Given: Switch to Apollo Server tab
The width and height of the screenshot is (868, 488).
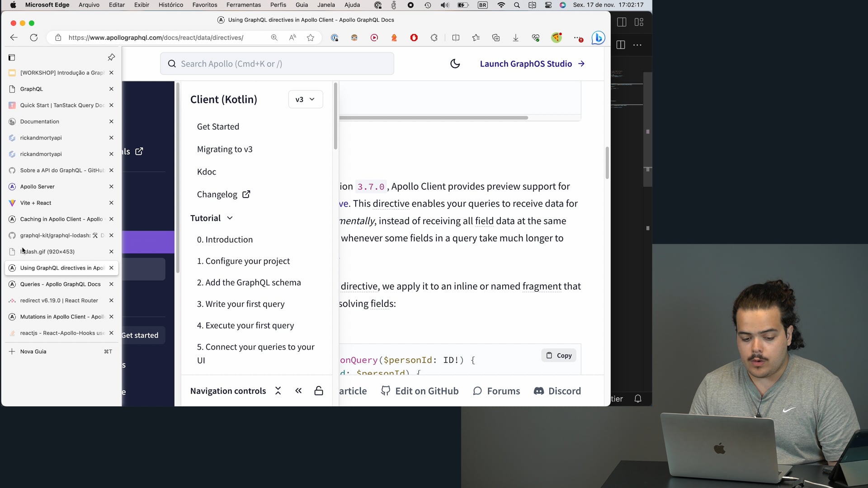Looking at the screenshot, I should pyautogui.click(x=38, y=187).
